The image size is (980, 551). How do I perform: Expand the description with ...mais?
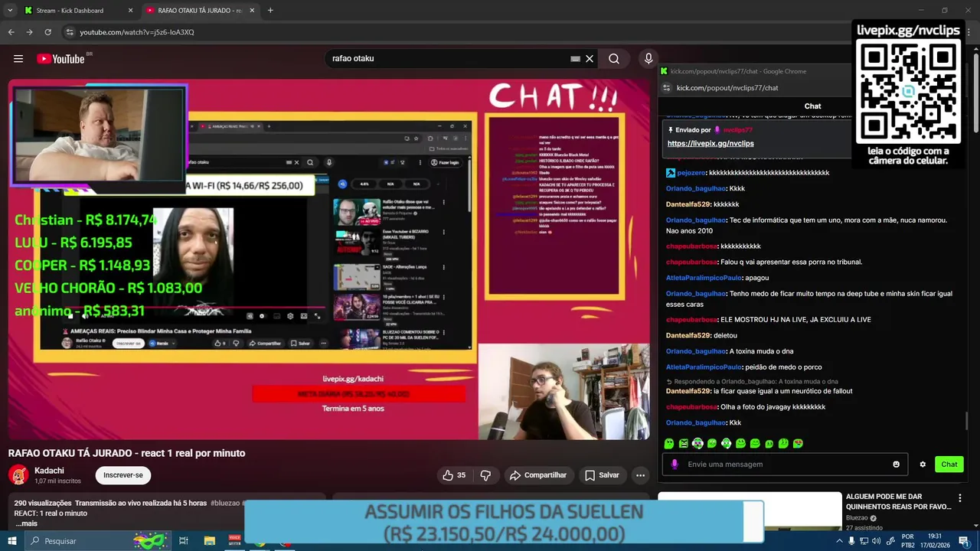[27, 523]
